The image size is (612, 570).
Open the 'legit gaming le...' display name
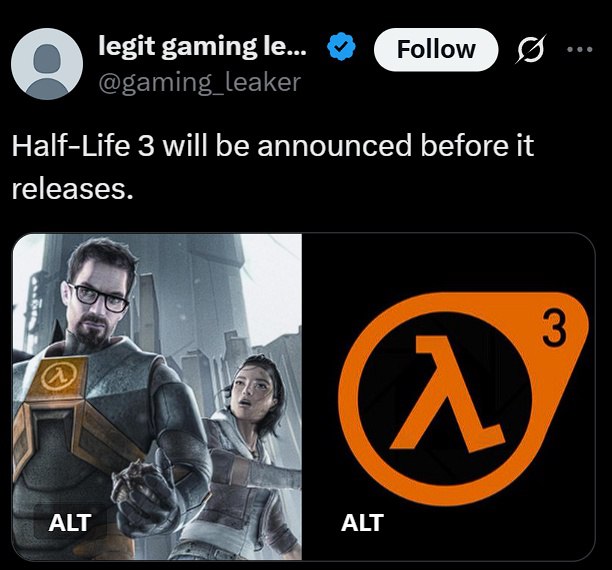point(203,47)
